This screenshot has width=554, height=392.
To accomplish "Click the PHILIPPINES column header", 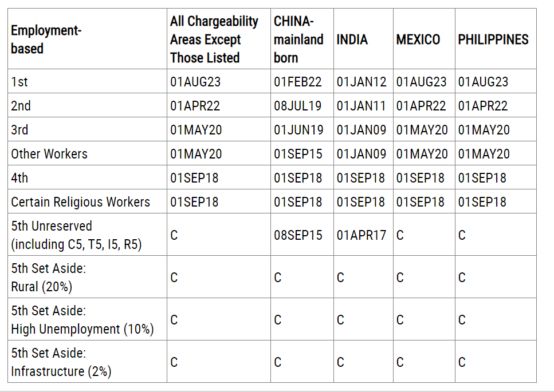I will pyautogui.click(x=493, y=39).
